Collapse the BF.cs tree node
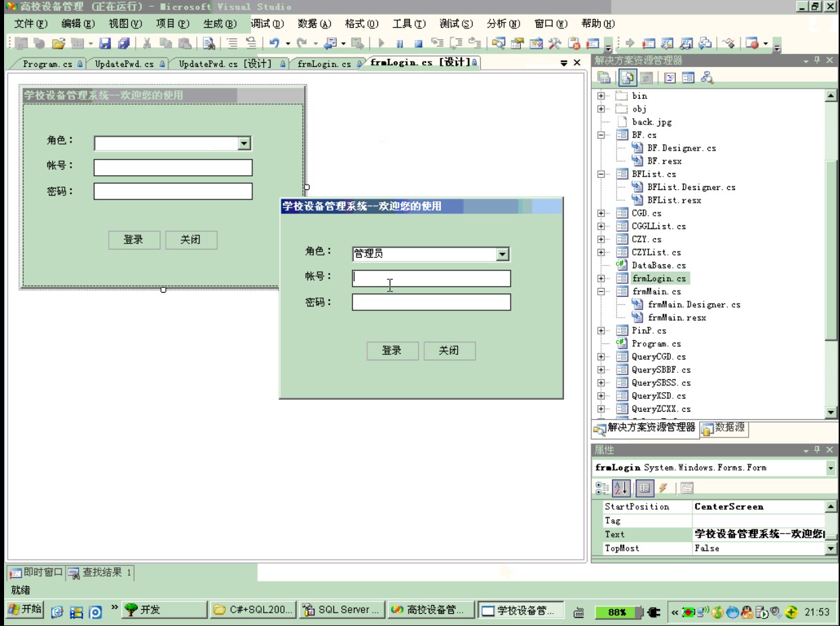840x626 pixels. (601, 135)
